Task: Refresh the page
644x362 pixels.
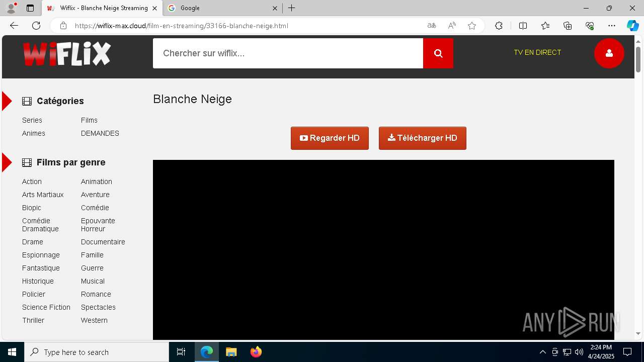Action: click(x=36, y=26)
